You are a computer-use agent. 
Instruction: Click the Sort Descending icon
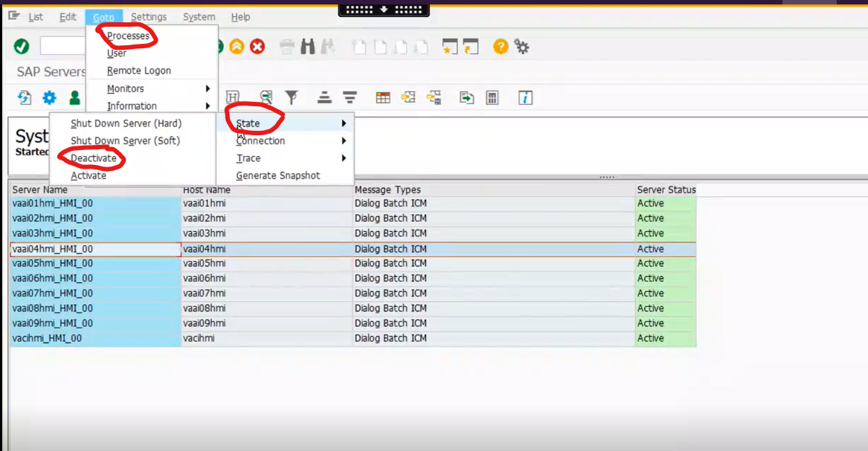pyautogui.click(x=349, y=97)
